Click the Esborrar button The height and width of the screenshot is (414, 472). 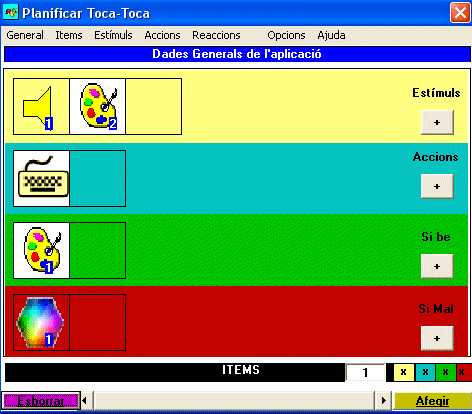pos(41,401)
